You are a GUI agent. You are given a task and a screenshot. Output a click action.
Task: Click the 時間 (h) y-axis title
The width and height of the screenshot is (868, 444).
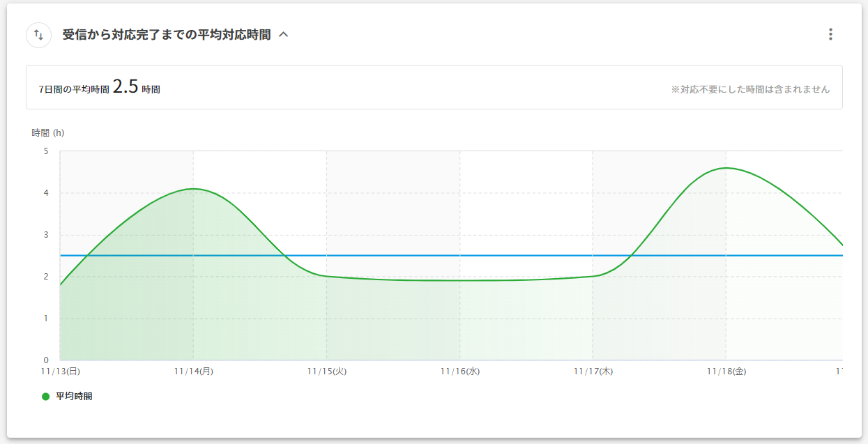coord(48,133)
